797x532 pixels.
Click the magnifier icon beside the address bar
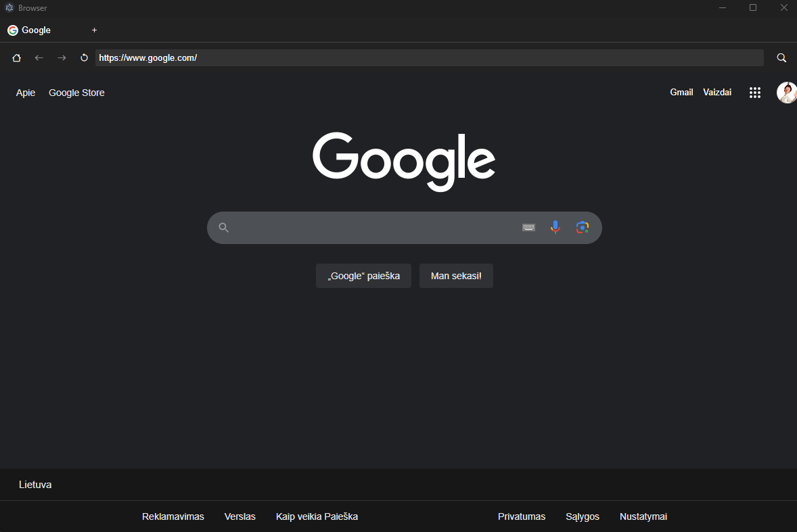pyautogui.click(x=781, y=58)
